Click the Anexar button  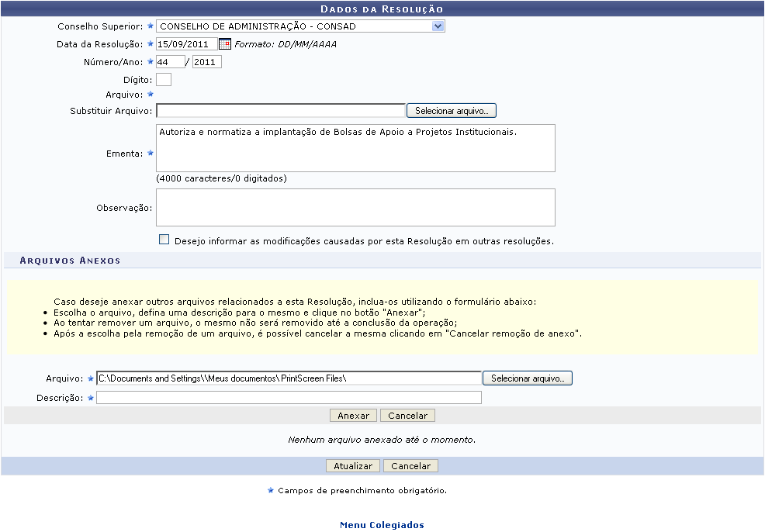(354, 416)
